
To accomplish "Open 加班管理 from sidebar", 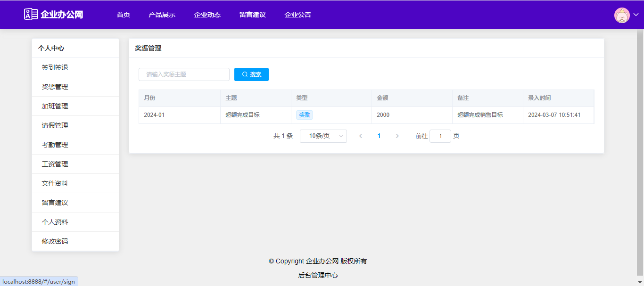I will [x=55, y=106].
